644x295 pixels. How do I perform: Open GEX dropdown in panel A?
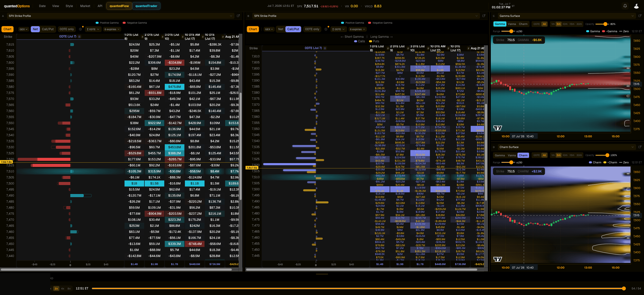point(24,29)
